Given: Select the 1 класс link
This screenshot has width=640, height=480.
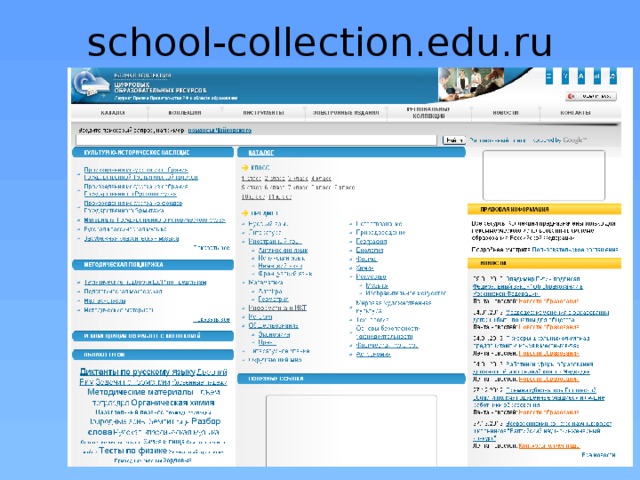Looking at the screenshot, I should (x=251, y=178).
